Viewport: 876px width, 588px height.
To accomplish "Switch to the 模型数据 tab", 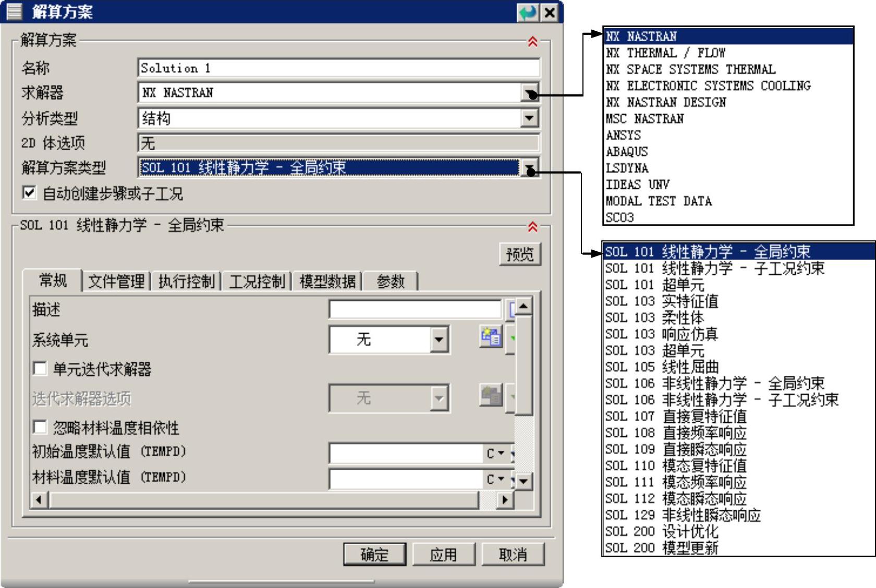I will click(327, 281).
